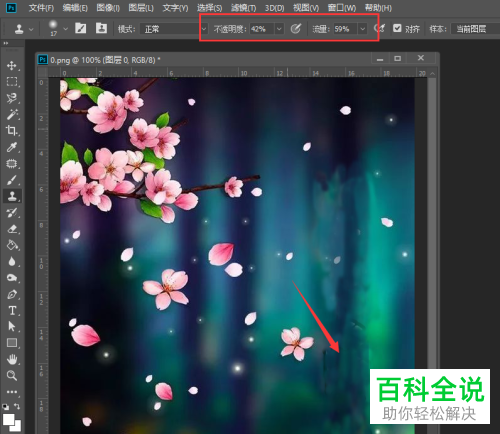Select the Healing Brush patch tool
This screenshot has height=434, width=500.
[12, 163]
